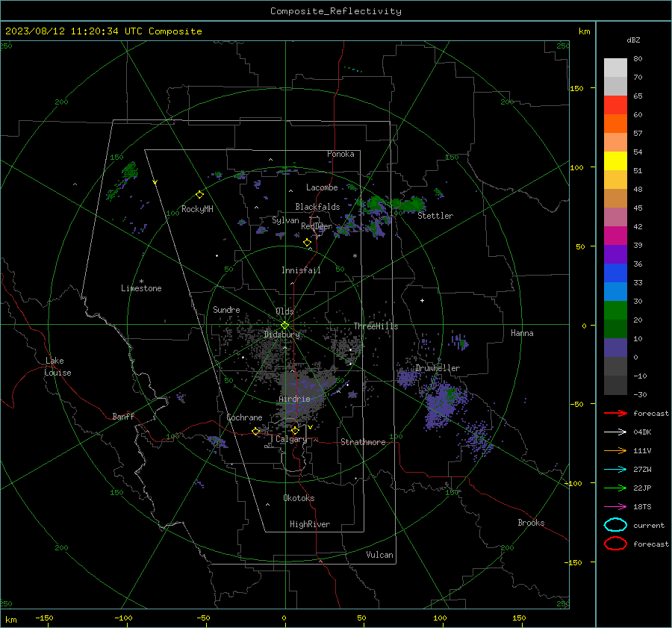Select the orange 111V arrow legend icon
672x628 pixels.
tap(615, 450)
